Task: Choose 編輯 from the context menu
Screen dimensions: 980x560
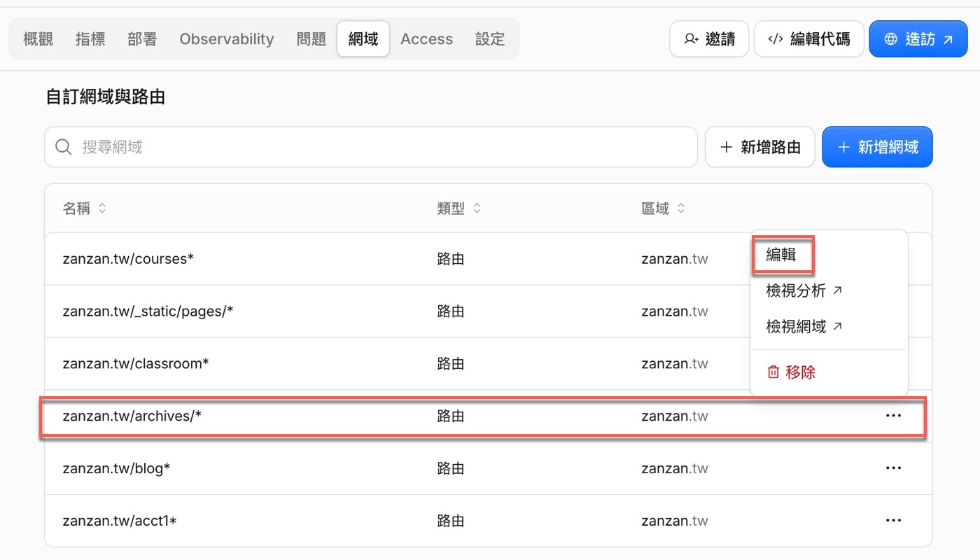Action: (781, 254)
